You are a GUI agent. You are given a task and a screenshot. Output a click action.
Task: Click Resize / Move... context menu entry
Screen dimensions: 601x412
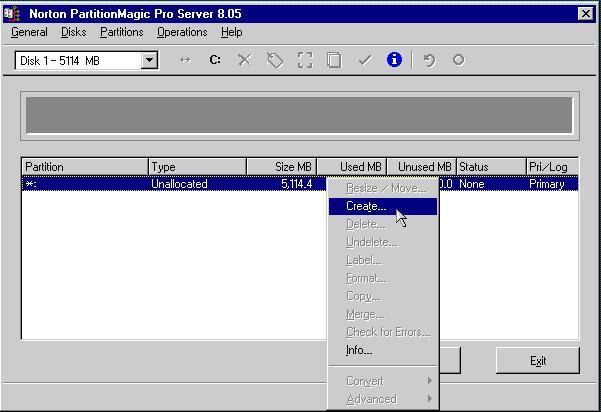pos(383,188)
